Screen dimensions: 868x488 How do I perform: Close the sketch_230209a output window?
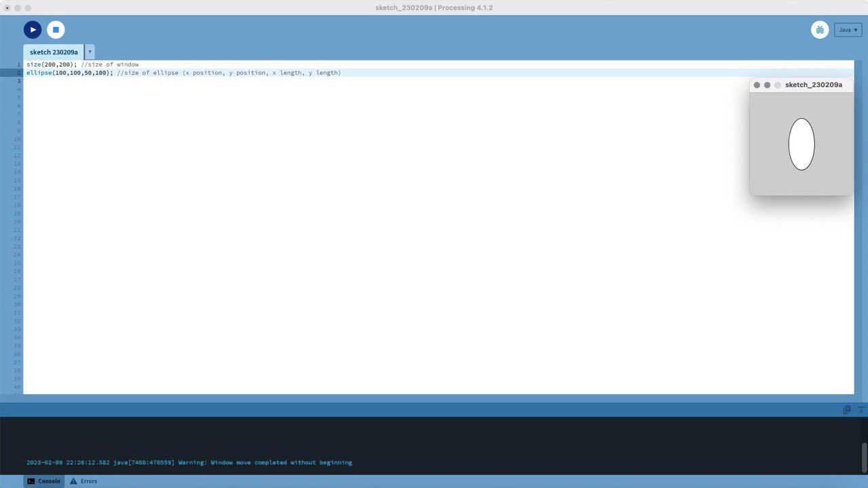[757, 85]
